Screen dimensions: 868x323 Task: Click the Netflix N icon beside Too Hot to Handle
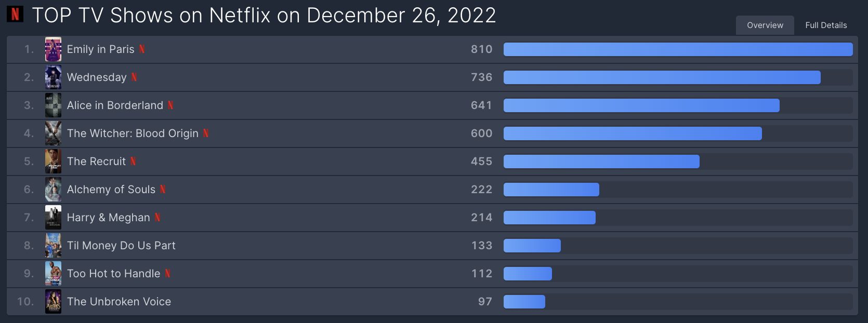pos(168,274)
